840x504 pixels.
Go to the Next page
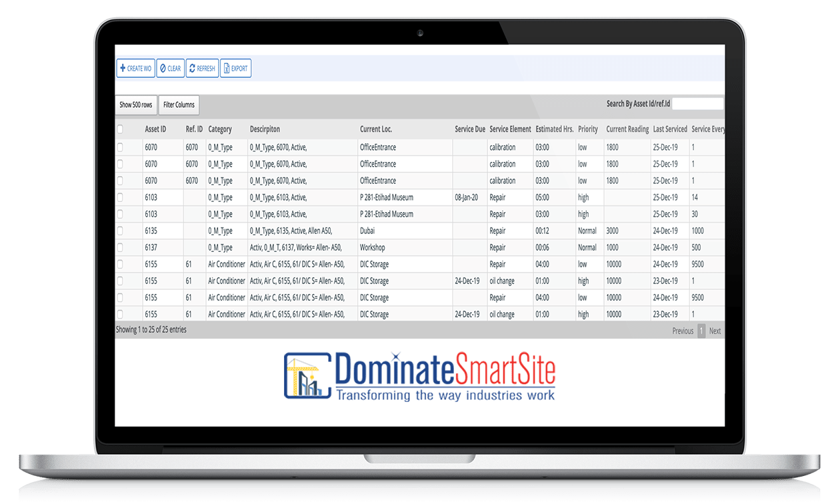click(715, 331)
